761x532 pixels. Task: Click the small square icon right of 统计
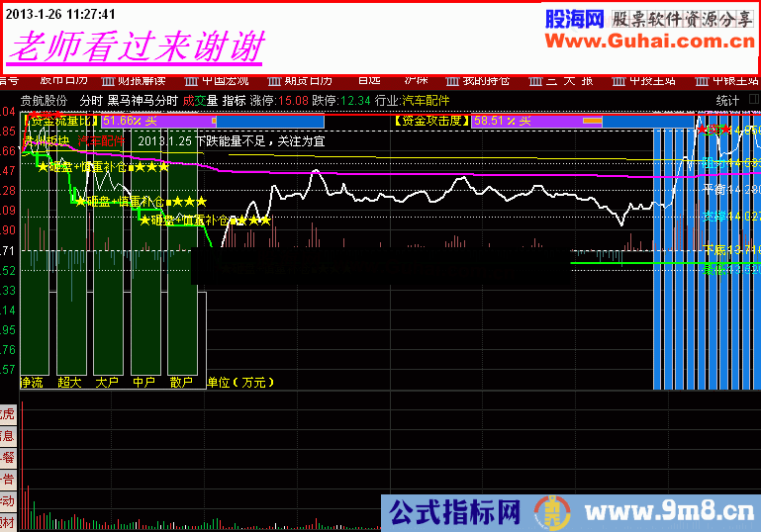coord(754,100)
